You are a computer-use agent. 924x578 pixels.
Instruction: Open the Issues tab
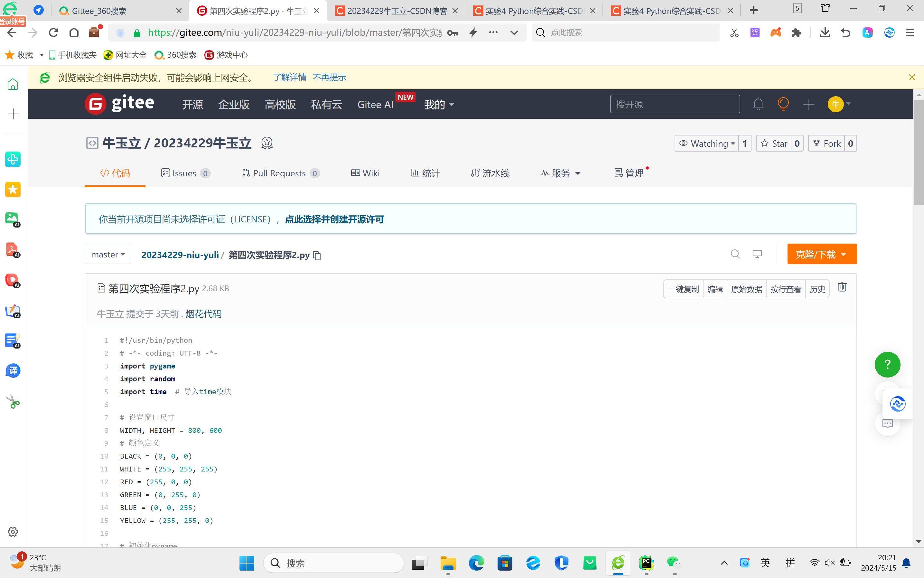click(185, 173)
